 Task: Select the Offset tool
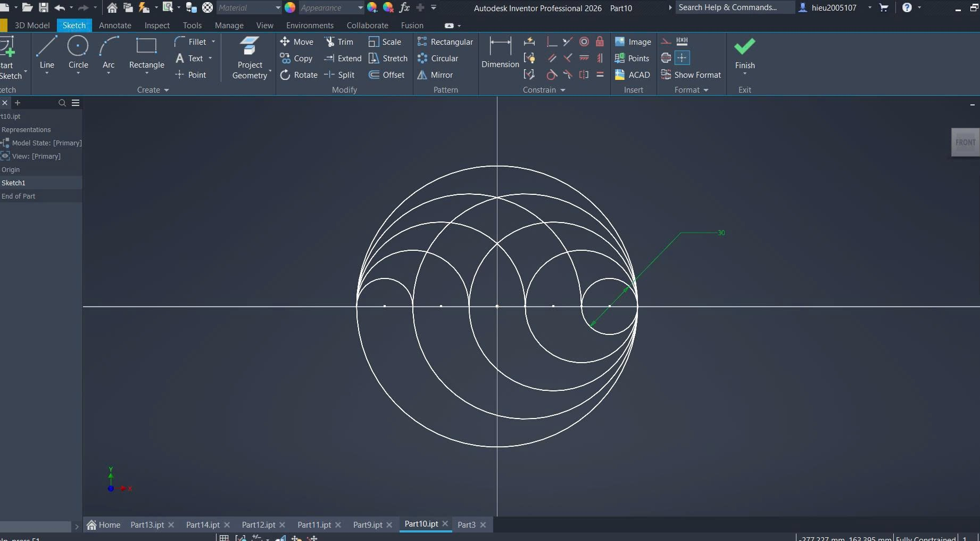(x=387, y=75)
